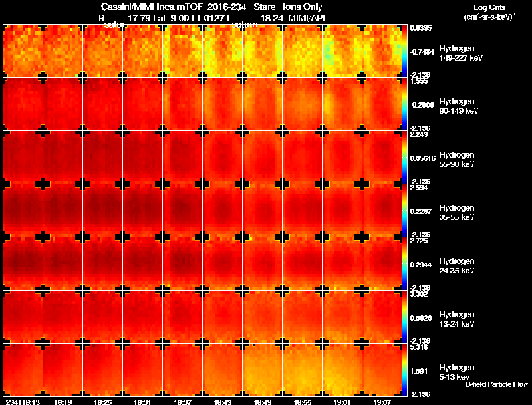Click the 2.725 scale value
Image resolution: width=532 pixels, height=405 pixels.
419,241
